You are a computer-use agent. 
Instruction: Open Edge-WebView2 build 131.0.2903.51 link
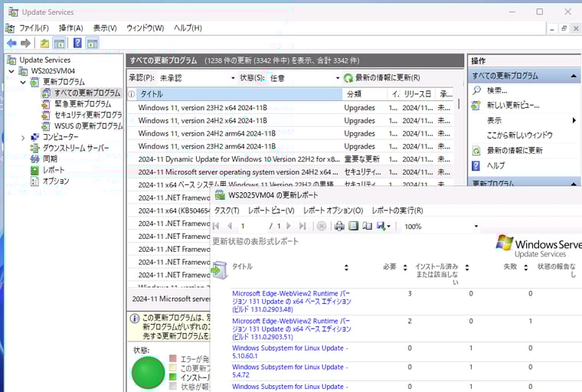pos(291,329)
